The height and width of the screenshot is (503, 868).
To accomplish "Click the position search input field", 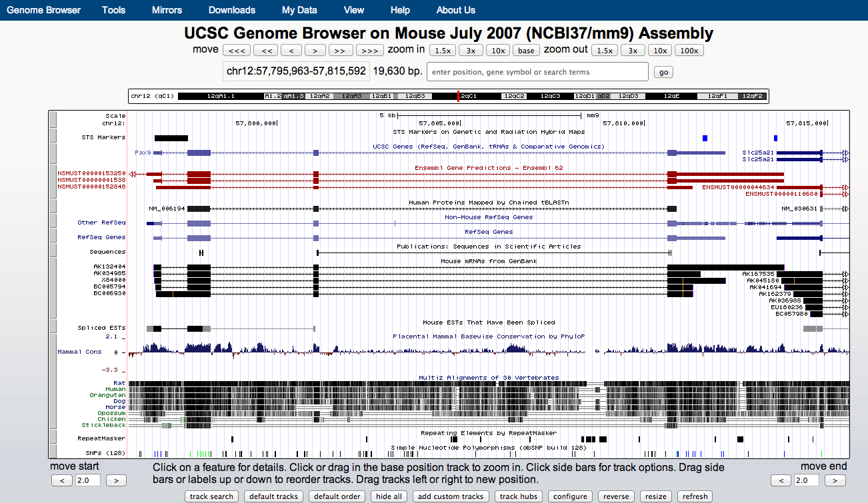I will click(537, 72).
